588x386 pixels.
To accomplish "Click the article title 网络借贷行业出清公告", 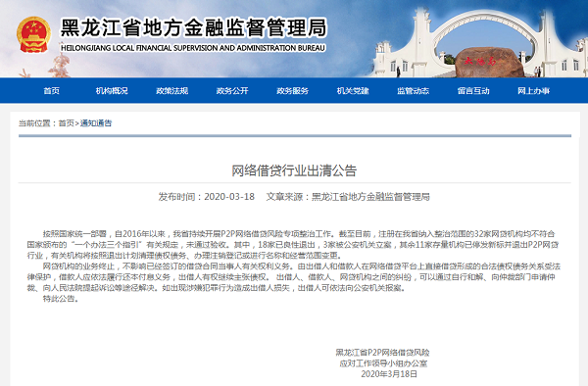I will point(294,170).
